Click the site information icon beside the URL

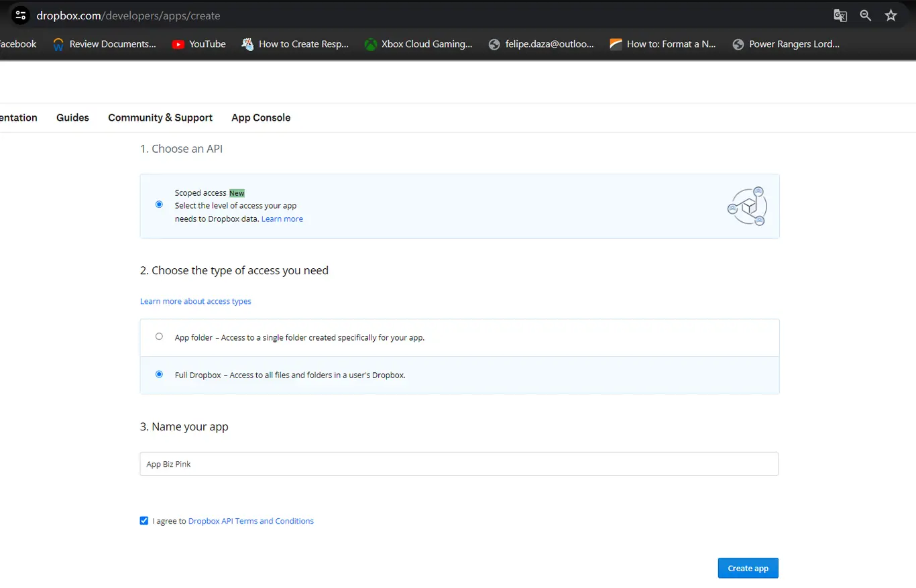(x=21, y=15)
